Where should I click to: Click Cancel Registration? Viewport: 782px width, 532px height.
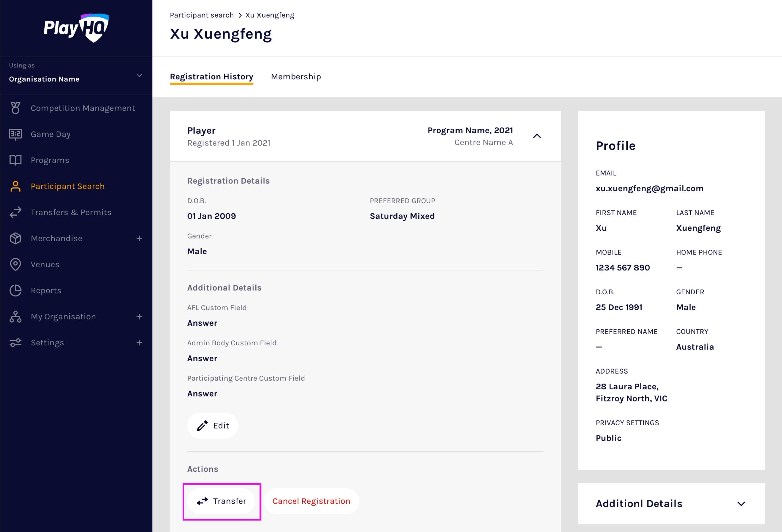pyautogui.click(x=311, y=501)
